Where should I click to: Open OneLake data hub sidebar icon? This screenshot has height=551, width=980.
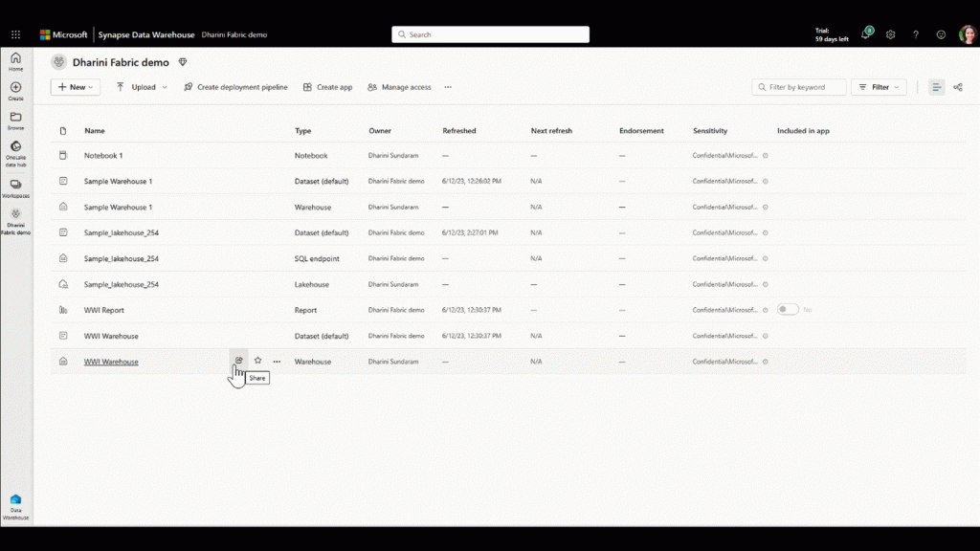(15, 154)
